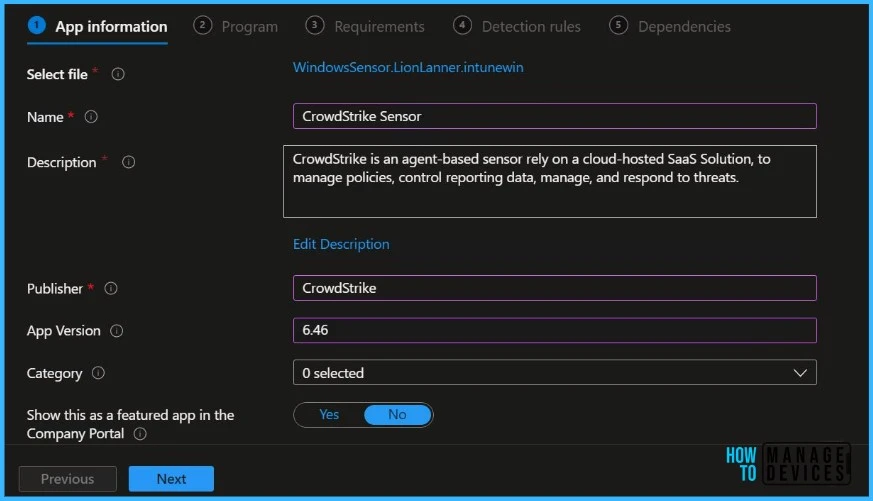Open the Category dropdown showing 0 selected
The image size is (873, 501).
(x=555, y=372)
